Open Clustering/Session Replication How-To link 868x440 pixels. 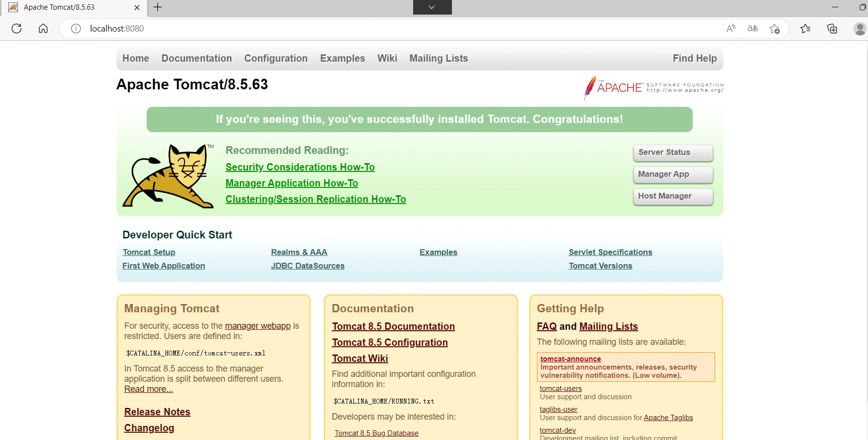coord(316,199)
